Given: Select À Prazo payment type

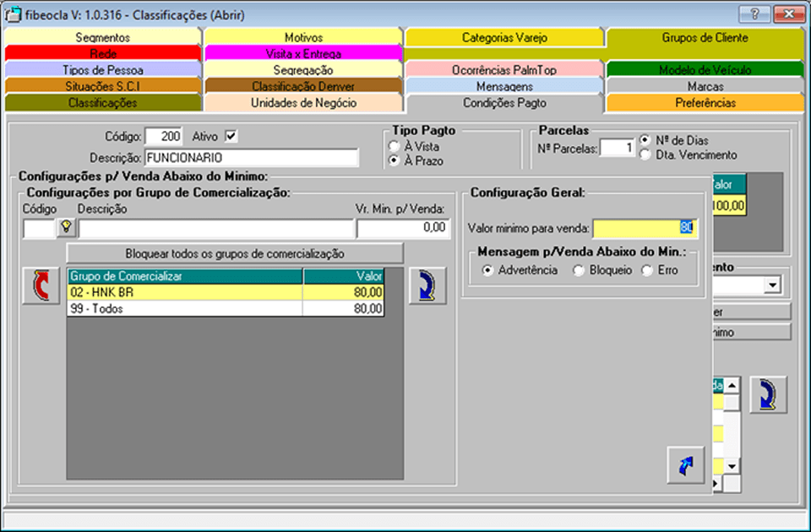Looking at the screenshot, I should (x=395, y=160).
